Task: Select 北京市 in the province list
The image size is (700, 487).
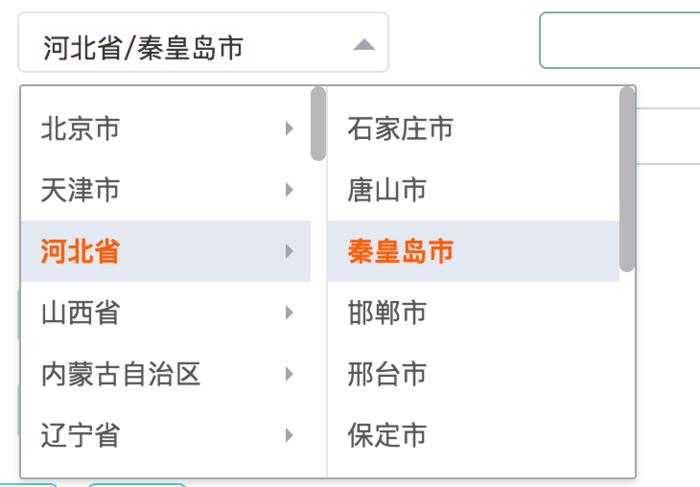Action: click(x=81, y=128)
